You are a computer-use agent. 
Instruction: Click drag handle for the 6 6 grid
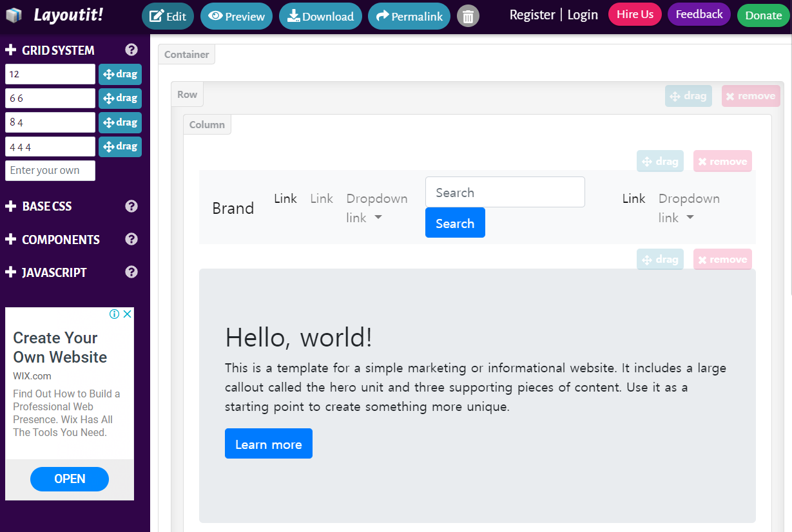click(x=120, y=98)
